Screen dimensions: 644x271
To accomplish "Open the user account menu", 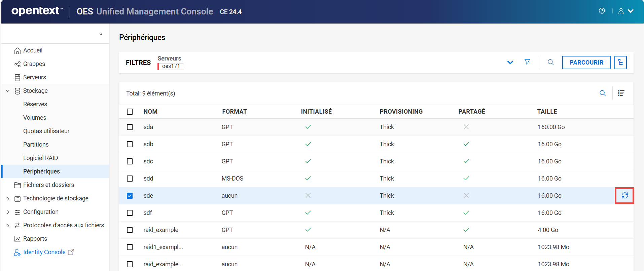I will (625, 11).
